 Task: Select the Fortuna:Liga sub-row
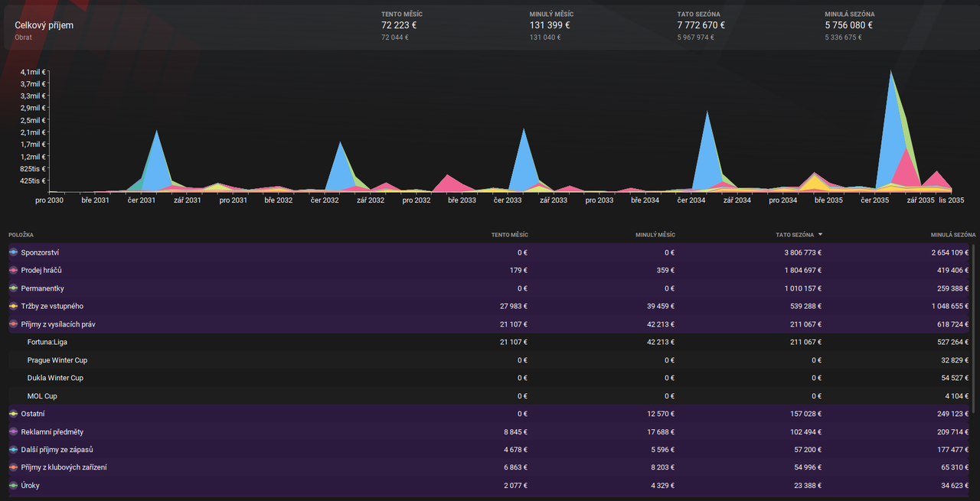pos(490,342)
